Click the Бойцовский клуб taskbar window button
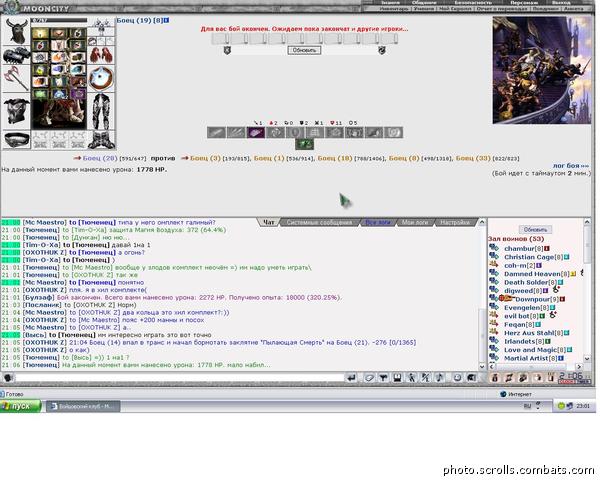600x480 pixels. coord(83,406)
